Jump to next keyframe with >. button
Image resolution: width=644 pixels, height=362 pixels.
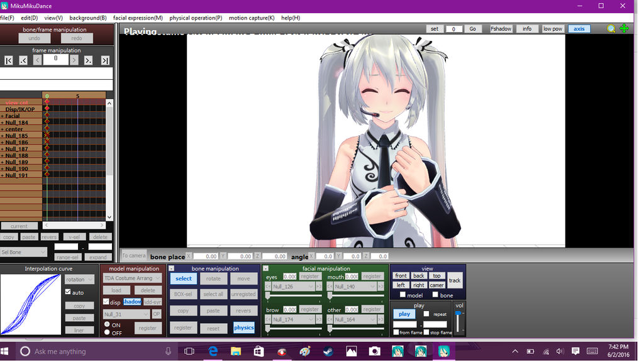pyautogui.click(x=88, y=61)
